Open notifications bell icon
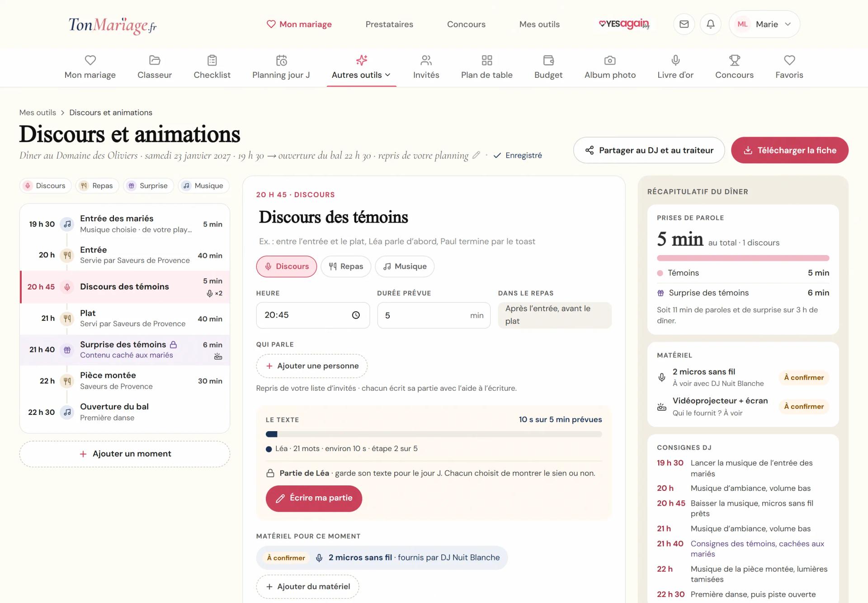The height and width of the screenshot is (603, 868). tap(711, 24)
